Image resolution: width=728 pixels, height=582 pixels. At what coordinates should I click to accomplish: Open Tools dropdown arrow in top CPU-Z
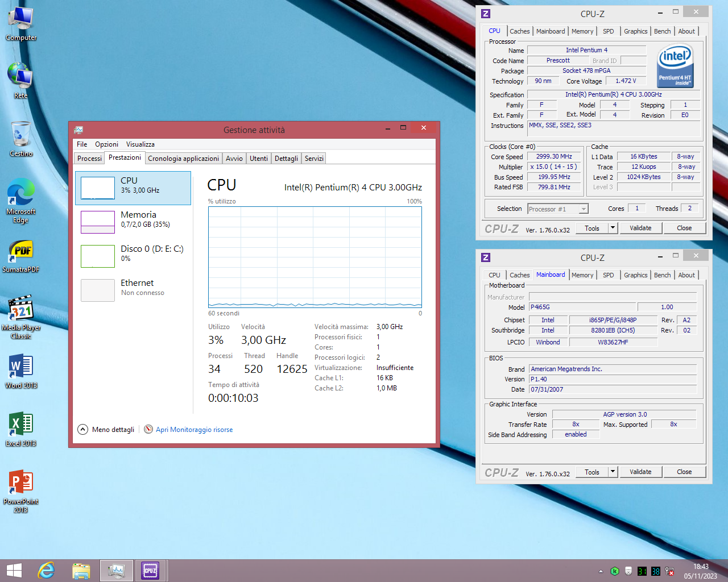[613, 228]
